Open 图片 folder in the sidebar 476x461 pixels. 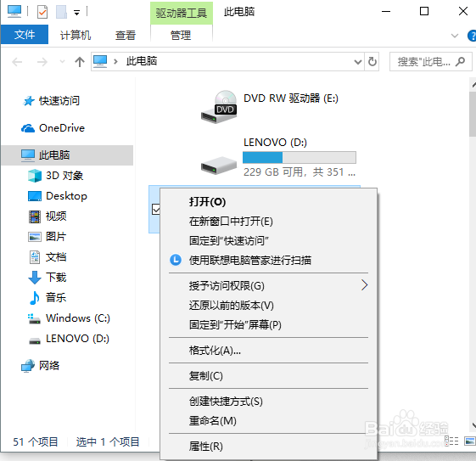pyautogui.click(x=47, y=237)
